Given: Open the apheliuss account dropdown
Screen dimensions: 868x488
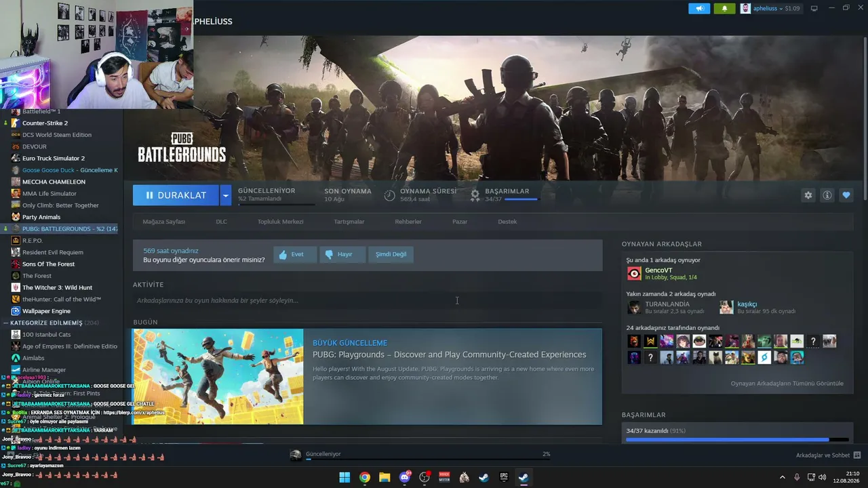Looking at the screenshot, I should pos(770,8).
